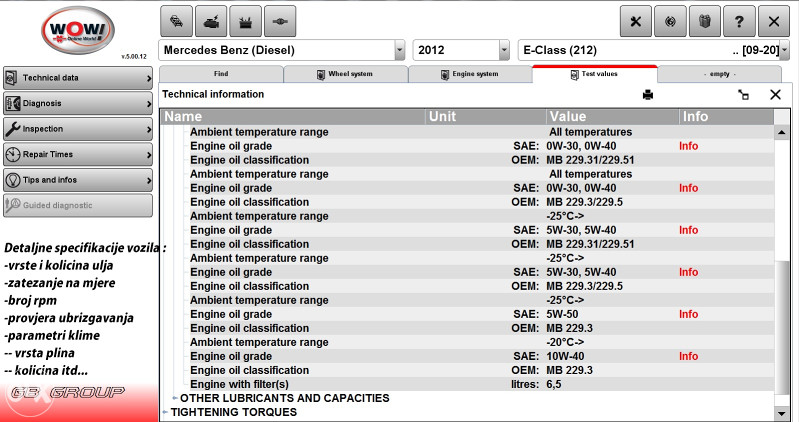The width and height of the screenshot is (799, 422).
Task: Open settings with the crossed tools icon
Action: (x=635, y=21)
